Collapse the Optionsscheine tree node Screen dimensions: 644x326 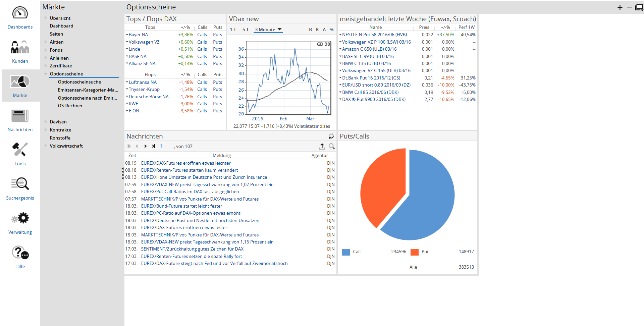[x=46, y=74]
